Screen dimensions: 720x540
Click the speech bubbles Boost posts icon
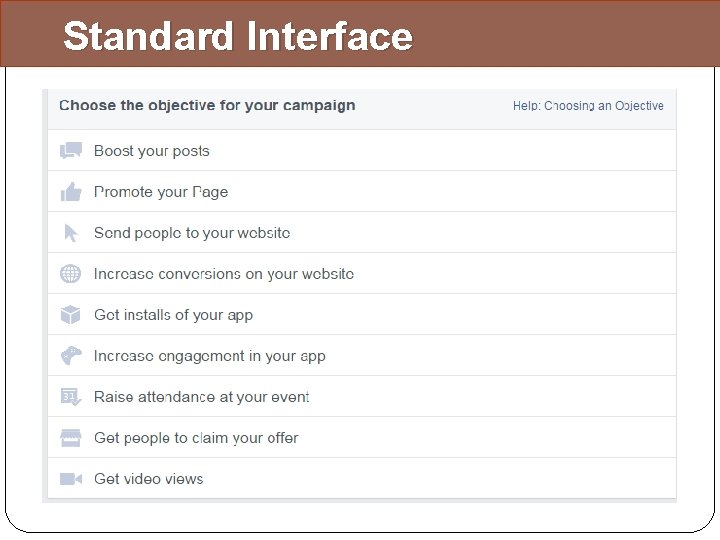70,151
